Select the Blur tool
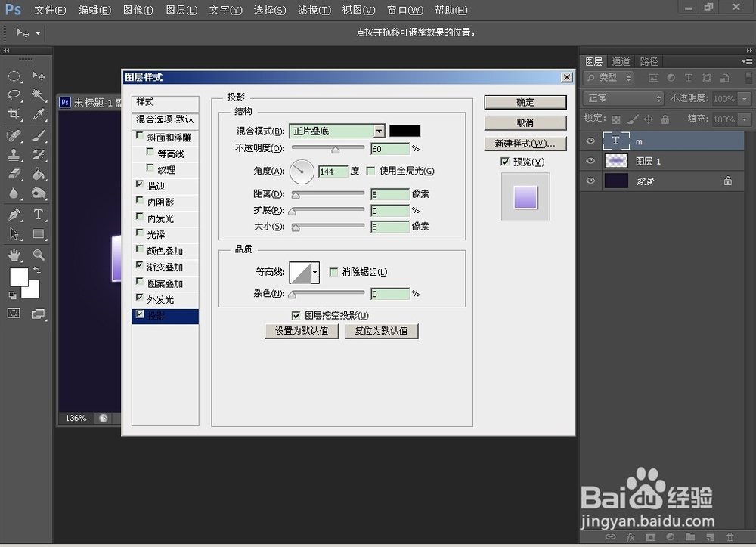 pos(14,193)
